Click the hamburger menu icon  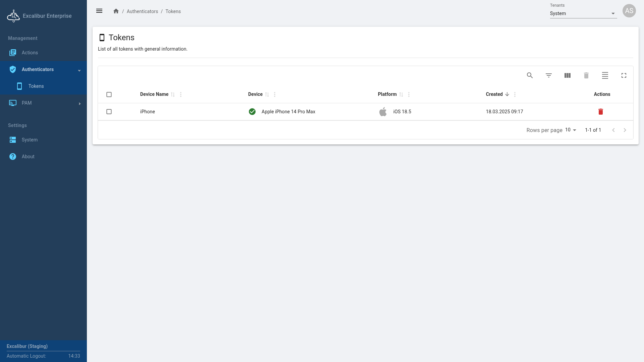[99, 11]
